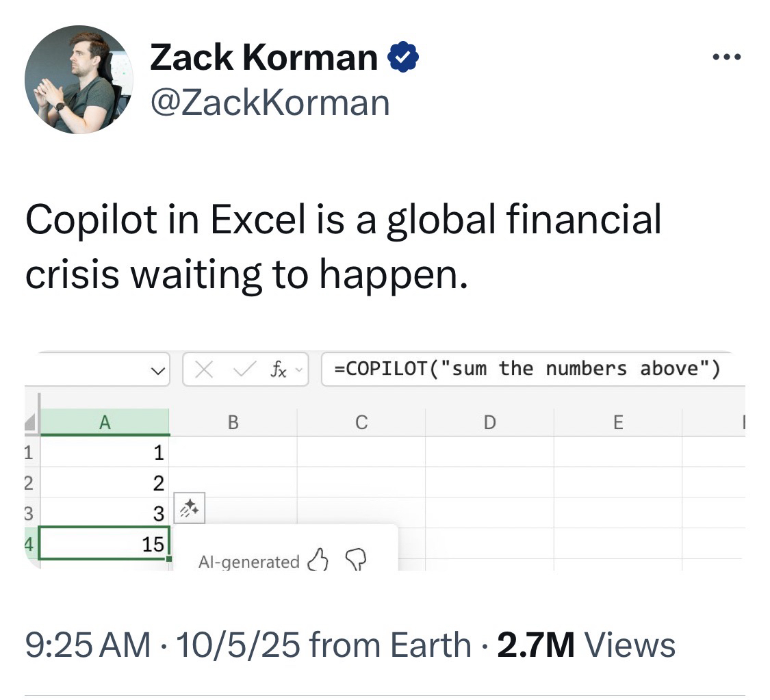770x700 pixels.
Task: Click the formula bar cancel X icon
Action: (203, 370)
